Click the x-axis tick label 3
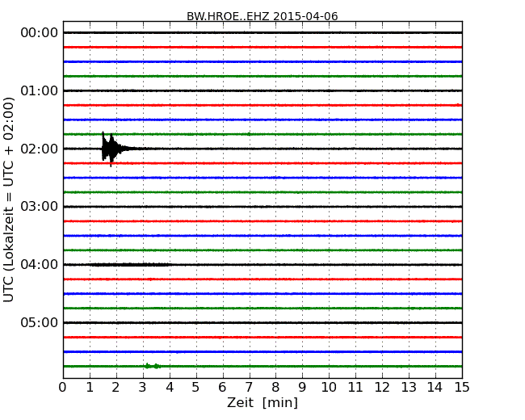The width and height of the screenshot is (525, 420). click(143, 387)
